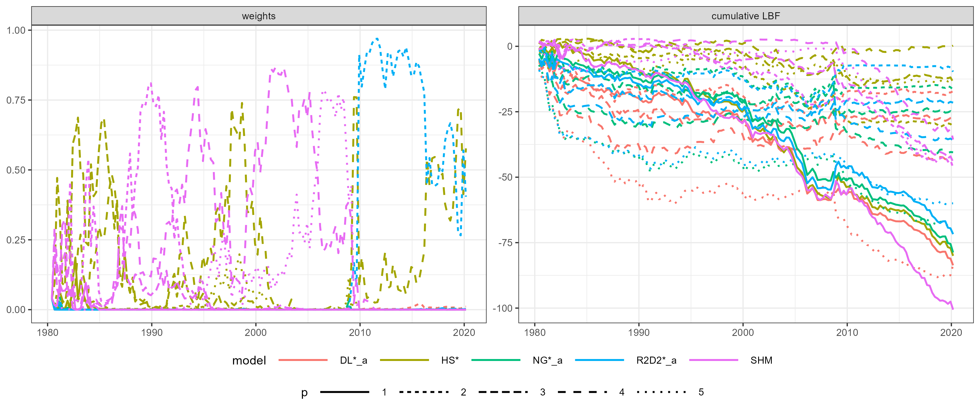Click the 2010 x-axis label on weights plot

[360, 332]
